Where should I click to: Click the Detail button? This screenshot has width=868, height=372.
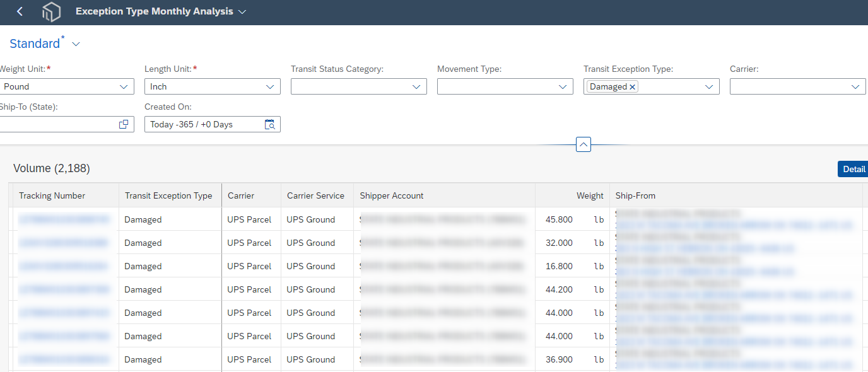pos(853,169)
